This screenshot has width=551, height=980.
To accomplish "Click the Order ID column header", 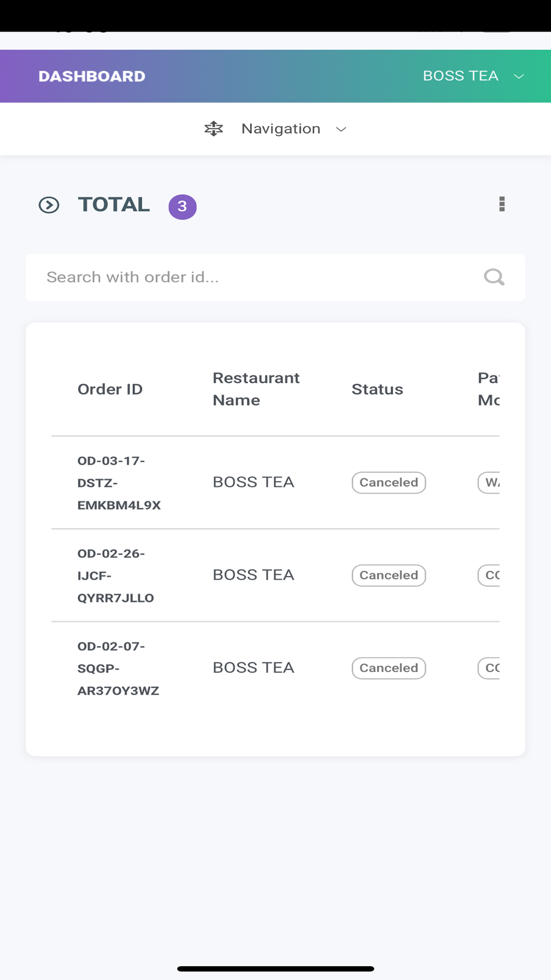I will pyautogui.click(x=110, y=389).
